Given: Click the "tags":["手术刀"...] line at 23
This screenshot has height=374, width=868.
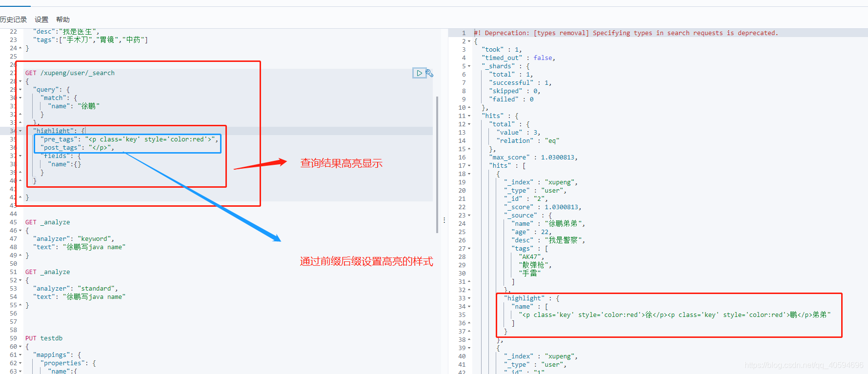Looking at the screenshot, I should [x=90, y=40].
